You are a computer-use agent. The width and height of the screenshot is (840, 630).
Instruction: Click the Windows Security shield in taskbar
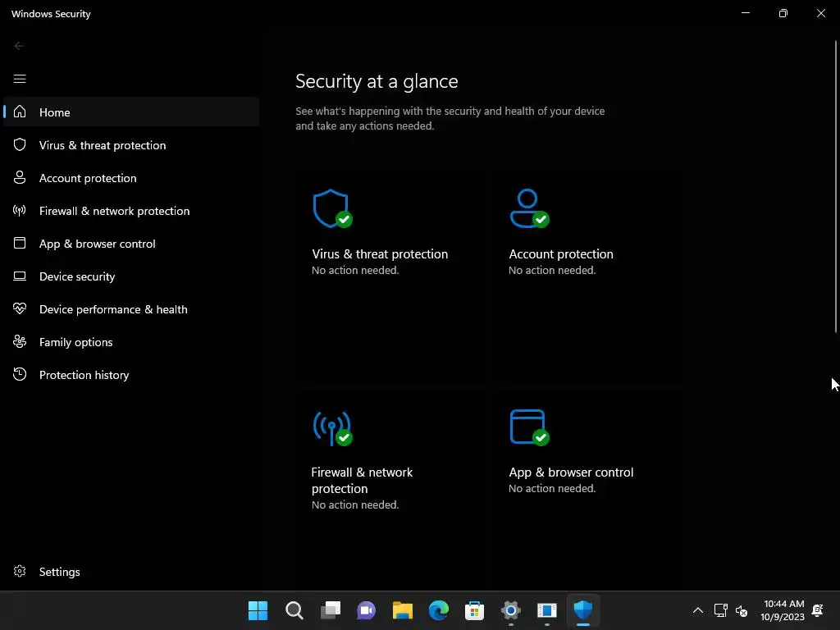pos(583,610)
